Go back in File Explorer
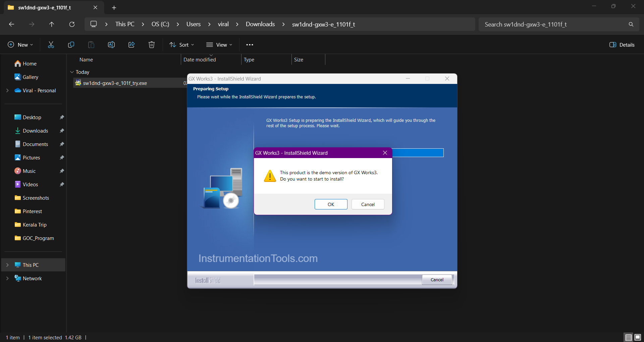This screenshot has height=342, width=644. coord(11,24)
